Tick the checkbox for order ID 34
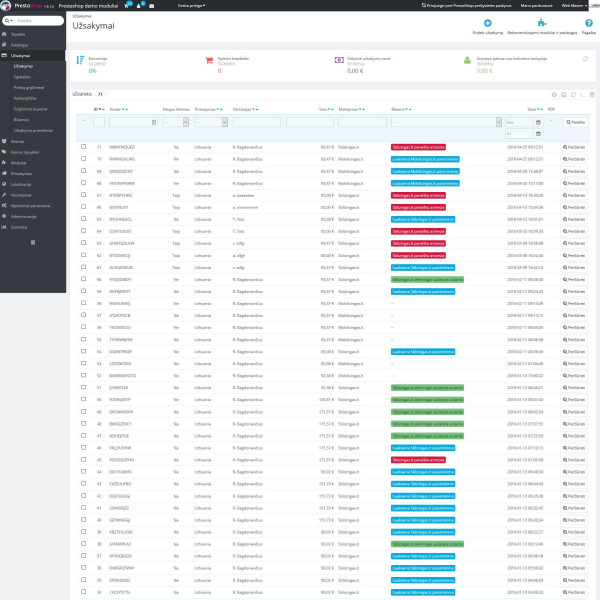Viewport: 600px width, 600px height. click(x=84, y=592)
